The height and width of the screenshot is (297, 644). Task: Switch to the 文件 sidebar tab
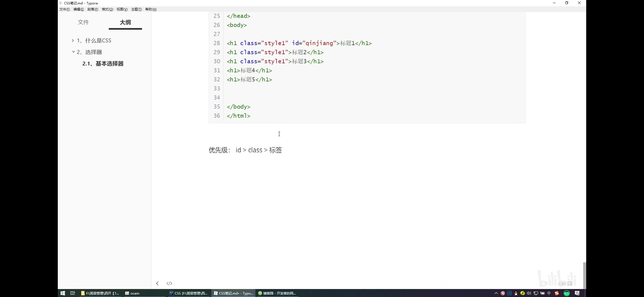[83, 22]
